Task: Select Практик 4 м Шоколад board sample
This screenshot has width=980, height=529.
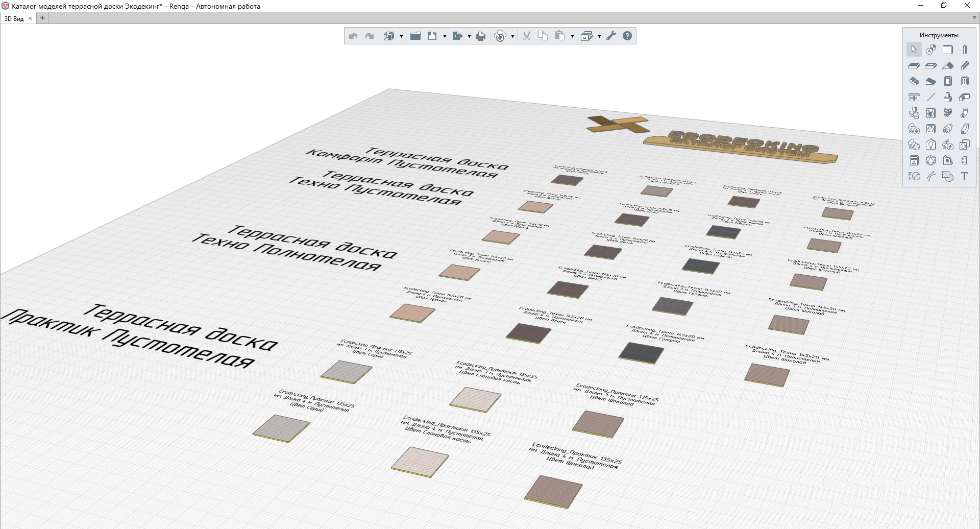Action: (x=553, y=492)
